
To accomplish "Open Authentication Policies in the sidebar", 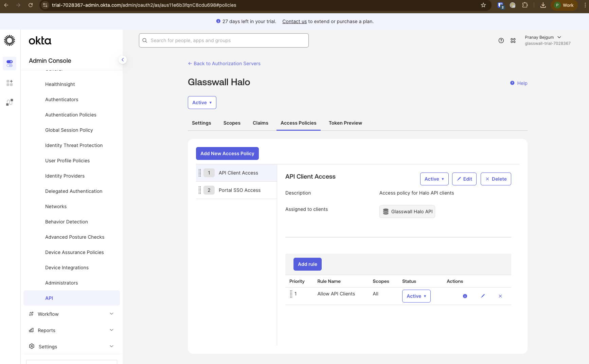I will (71, 115).
